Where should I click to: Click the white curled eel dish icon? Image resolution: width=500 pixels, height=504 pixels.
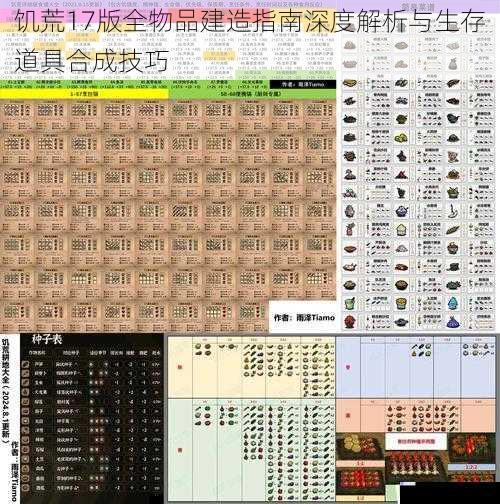coord(452,211)
